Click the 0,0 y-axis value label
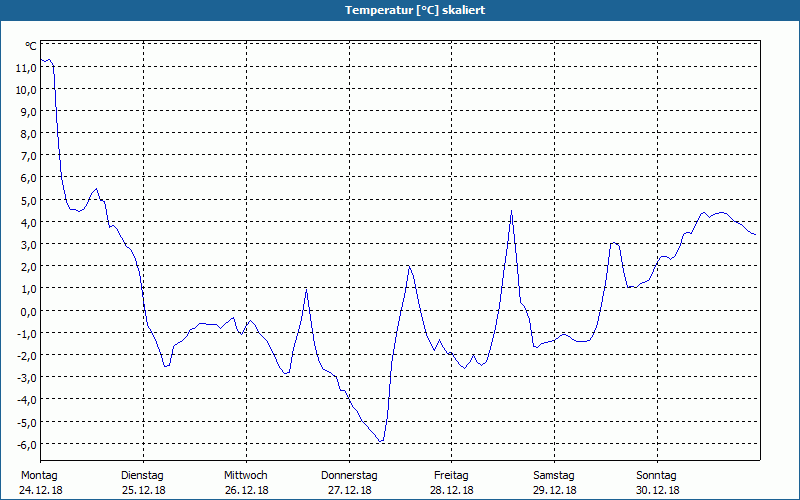Viewport: 800px width, 500px height. [28, 311]
